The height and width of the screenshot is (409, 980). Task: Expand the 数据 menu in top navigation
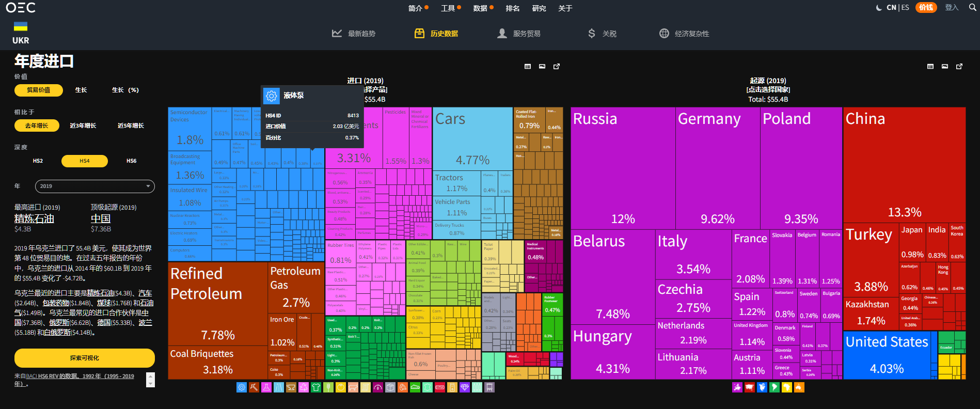click(483, 8)
